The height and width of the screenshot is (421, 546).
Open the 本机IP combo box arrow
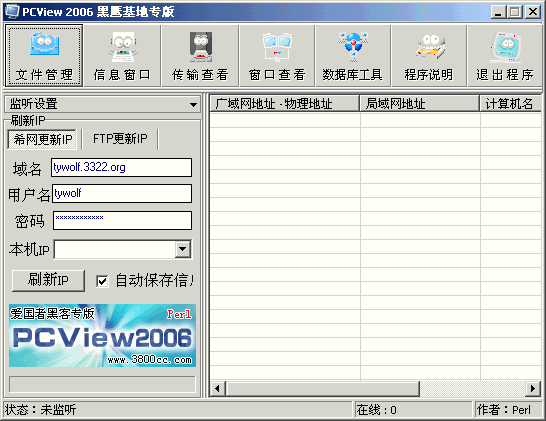pos(182,249)
